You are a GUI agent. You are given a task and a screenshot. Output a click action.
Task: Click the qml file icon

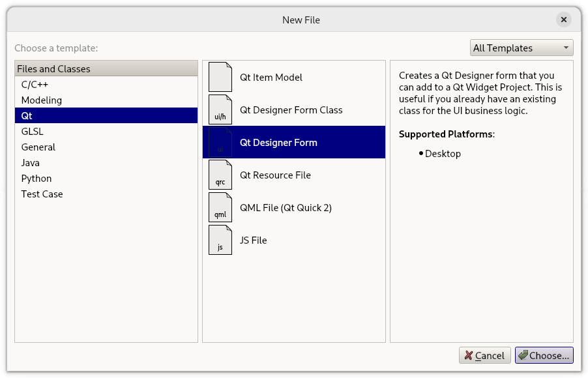point(220,207)
